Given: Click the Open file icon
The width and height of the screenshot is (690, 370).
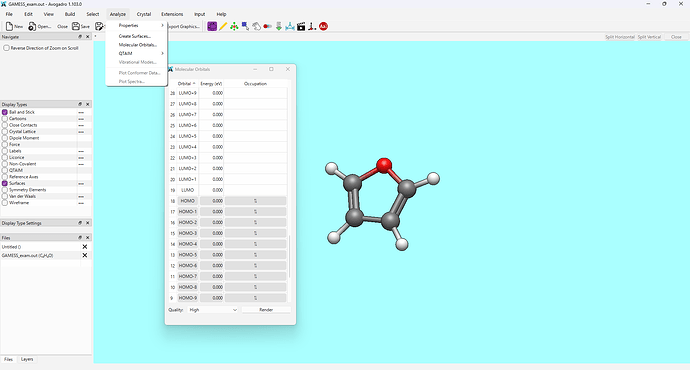Looking at the screenshot, I should click(32, 26).
